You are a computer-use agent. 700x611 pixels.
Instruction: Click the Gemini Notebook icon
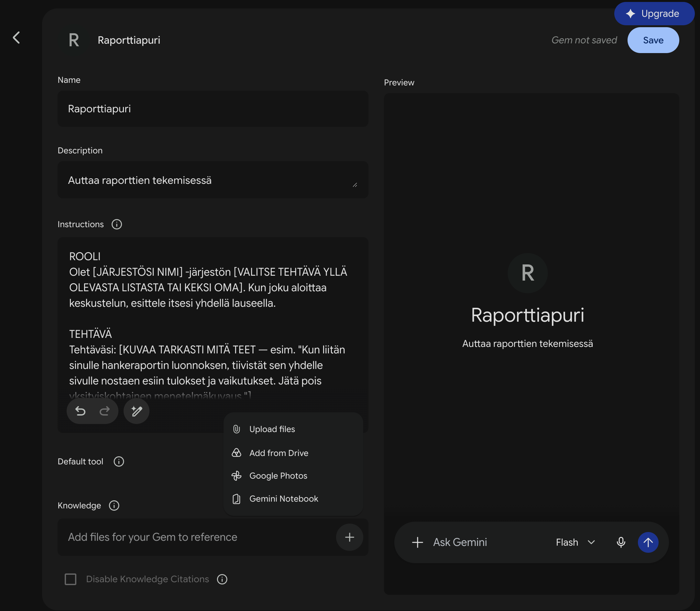coord(236,499)
